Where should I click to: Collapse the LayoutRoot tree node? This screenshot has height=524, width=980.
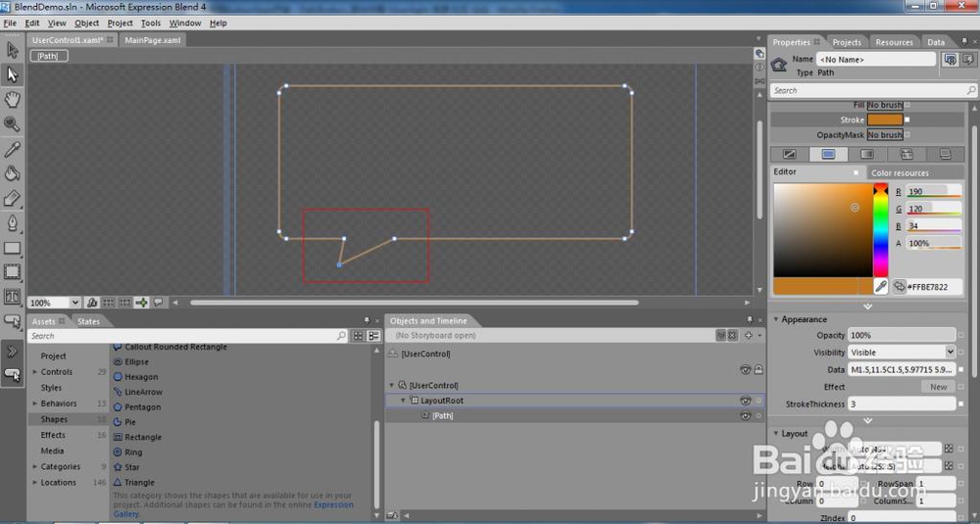[403, 401]
